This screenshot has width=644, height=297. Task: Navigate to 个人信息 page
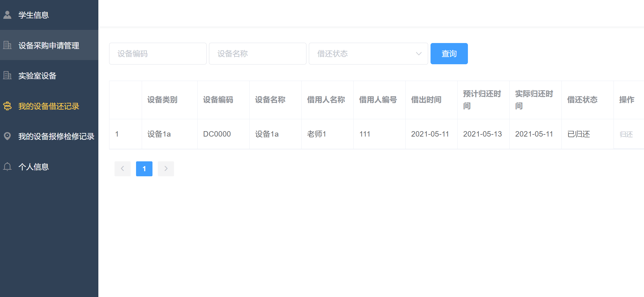(x=33, y=167)
